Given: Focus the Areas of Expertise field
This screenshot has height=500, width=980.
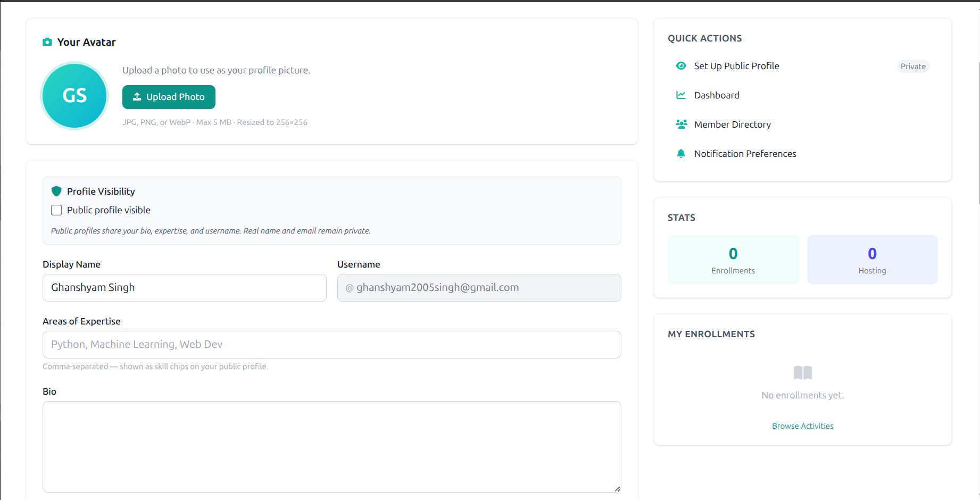Looking at the screenshot, I should click(x=332, y=345).
